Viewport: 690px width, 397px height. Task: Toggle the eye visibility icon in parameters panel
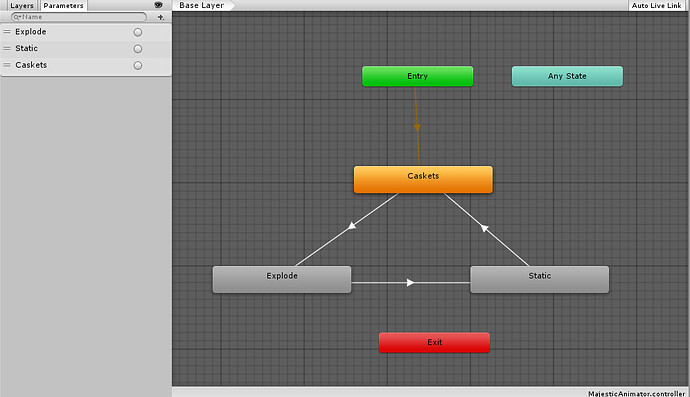pos(158,5)
